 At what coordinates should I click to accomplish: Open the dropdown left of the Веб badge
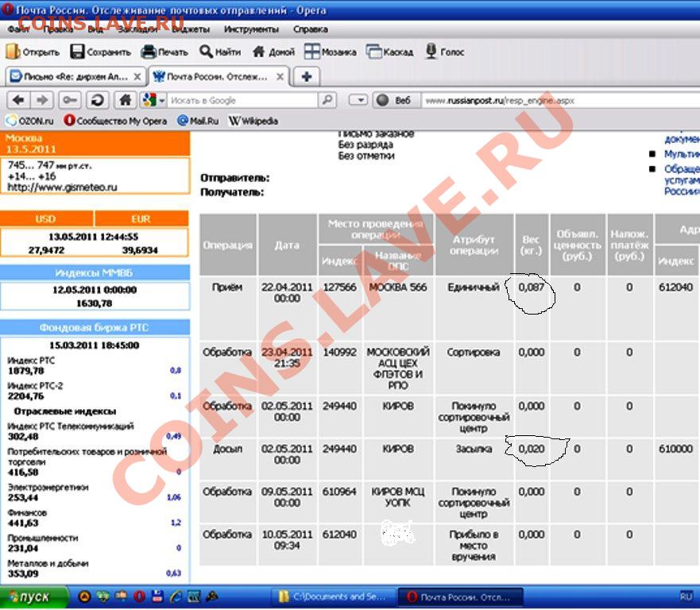point(358,100)
